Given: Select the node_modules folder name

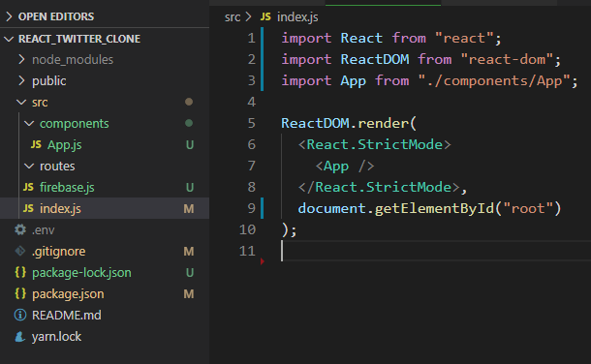Looking at the screenshot, I should [73, 60].
